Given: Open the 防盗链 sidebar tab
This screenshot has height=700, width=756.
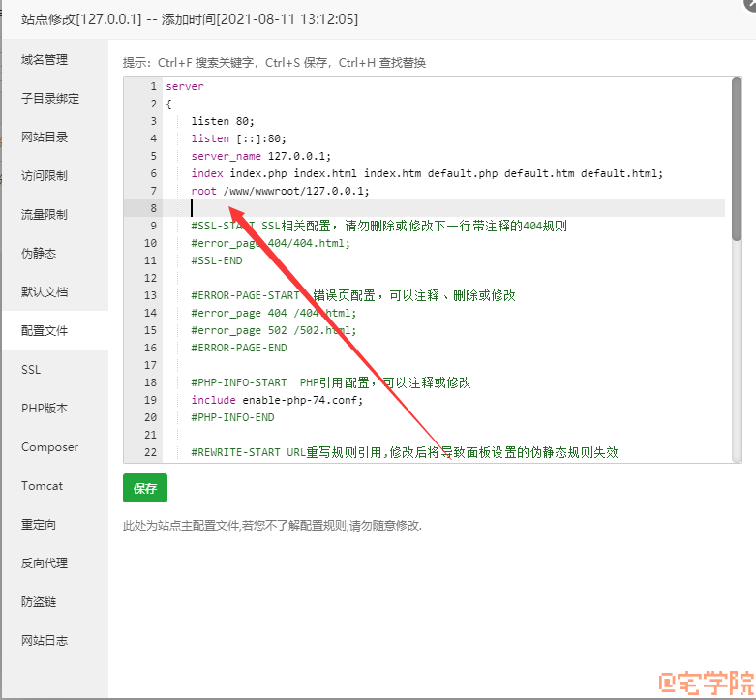Looking at the screenshot, I should tap(39, 602).
